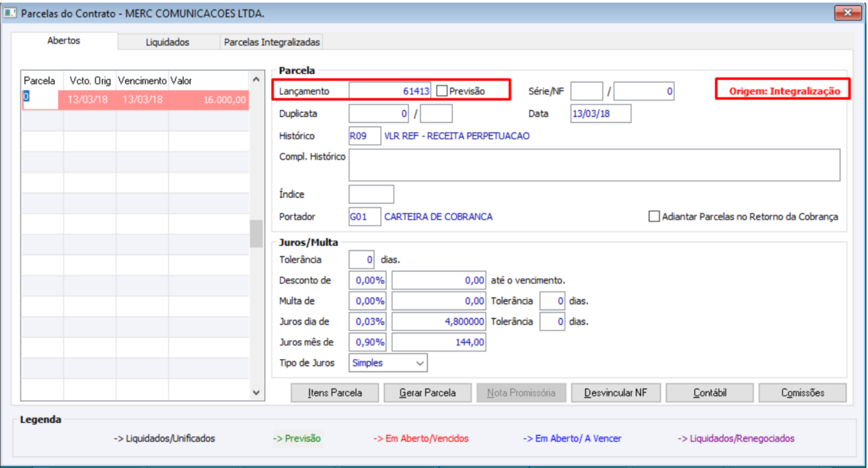Click the Duplicata suffix field after slash
The width and height of the screenshot is (868, 468).
(x=436, y=114)
